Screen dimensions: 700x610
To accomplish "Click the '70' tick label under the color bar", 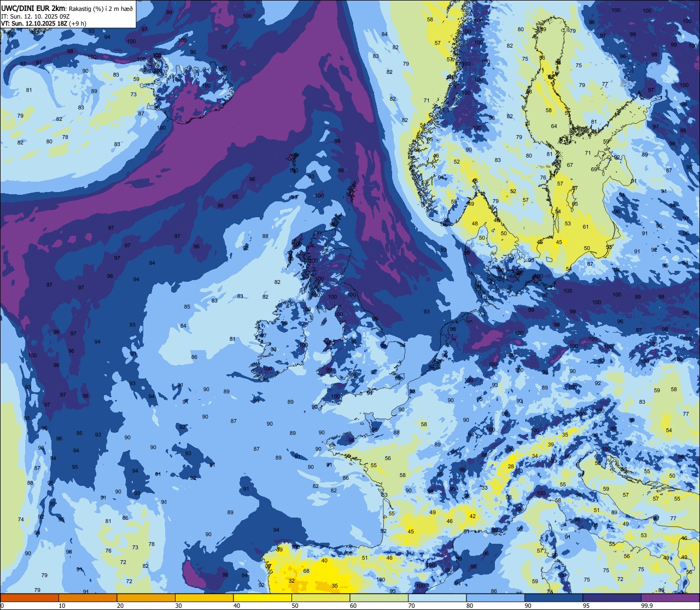I will pos(411,606).
